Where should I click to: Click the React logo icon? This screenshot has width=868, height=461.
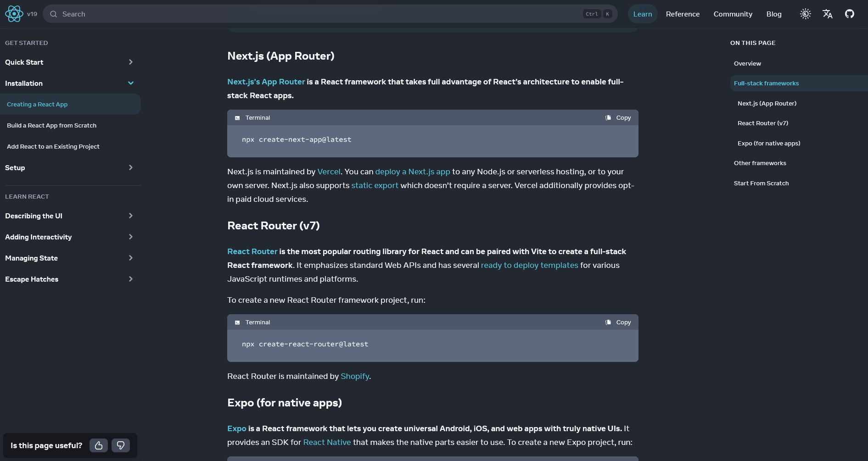click(14, 14)
